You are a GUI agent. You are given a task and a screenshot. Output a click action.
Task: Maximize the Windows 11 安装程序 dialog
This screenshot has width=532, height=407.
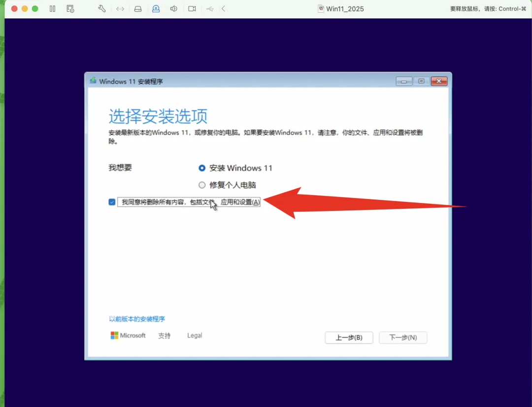pyautogui.click(x=421, y=81)
